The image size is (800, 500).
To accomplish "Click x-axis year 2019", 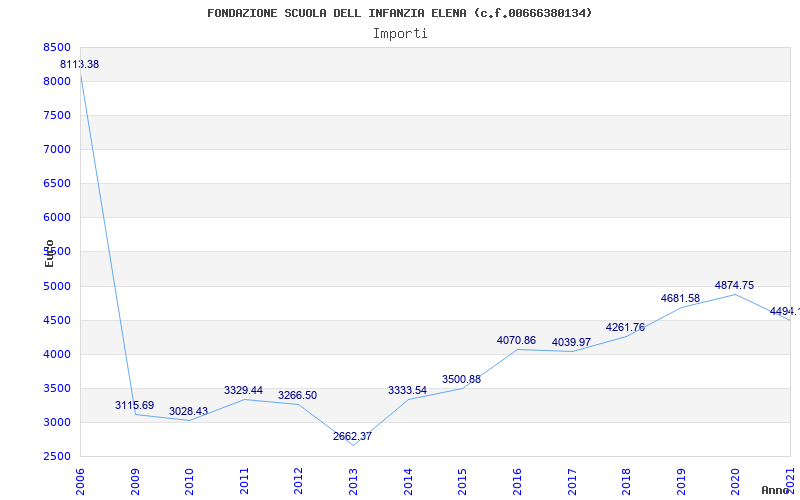I will point(681,482).
